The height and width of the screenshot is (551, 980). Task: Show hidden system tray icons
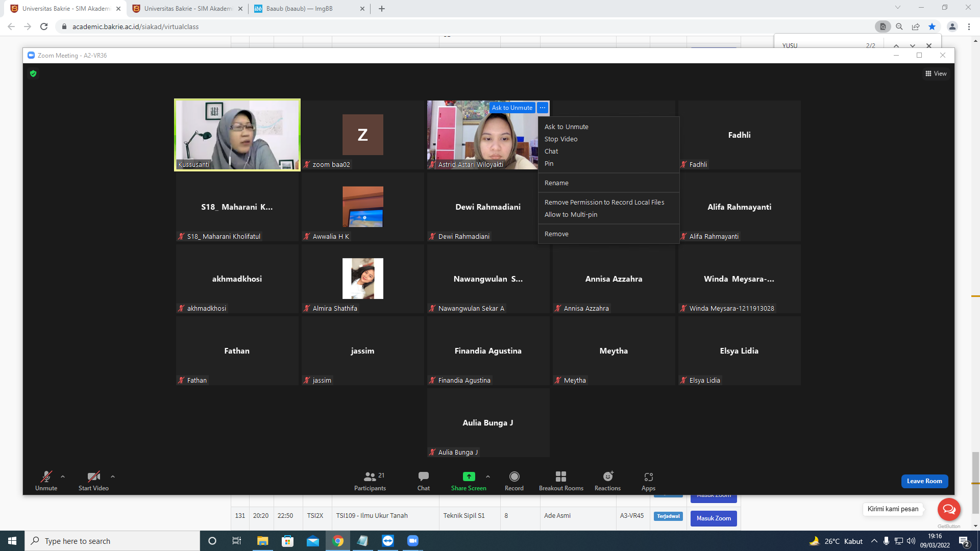(x=874, y=541)
